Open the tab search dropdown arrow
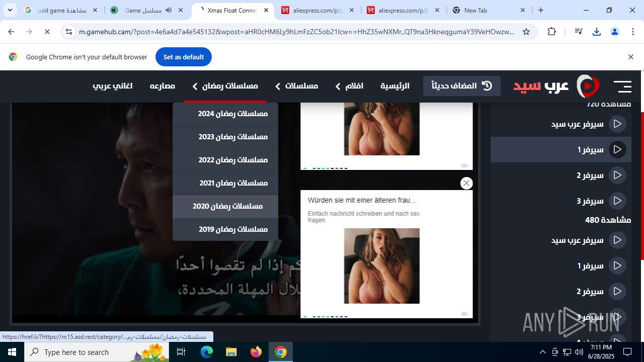644x362 pixels. click(x=10, y=10)
